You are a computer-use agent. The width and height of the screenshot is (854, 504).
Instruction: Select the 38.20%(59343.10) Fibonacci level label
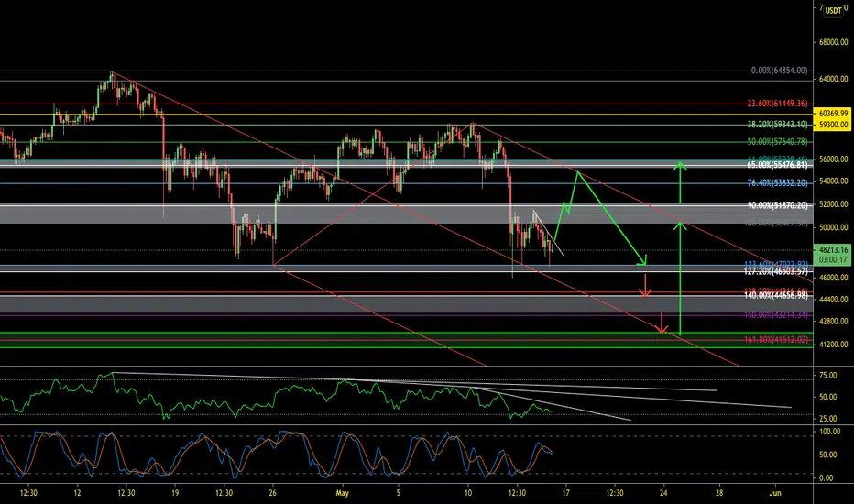point(777,125)
